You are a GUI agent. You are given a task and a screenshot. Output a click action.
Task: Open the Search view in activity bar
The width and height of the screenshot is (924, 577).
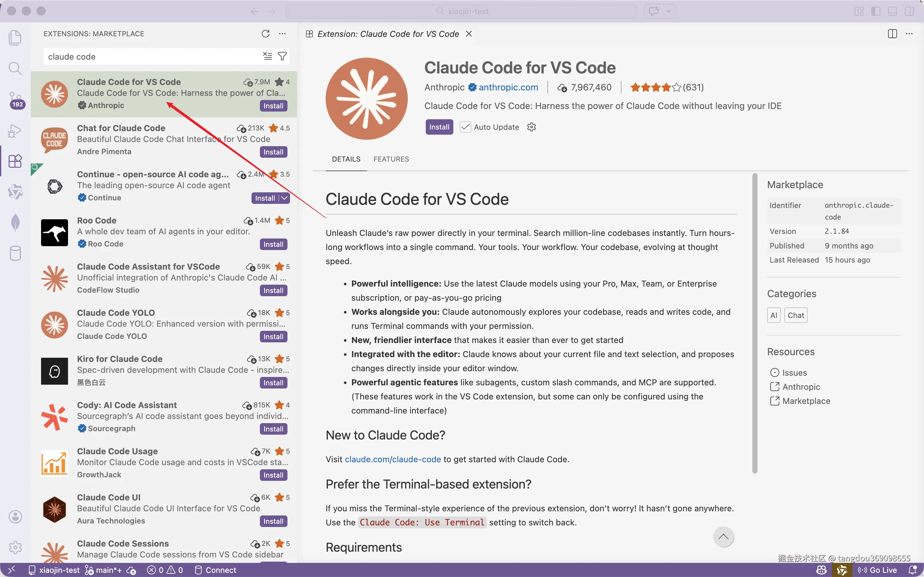tap(15, 69)
